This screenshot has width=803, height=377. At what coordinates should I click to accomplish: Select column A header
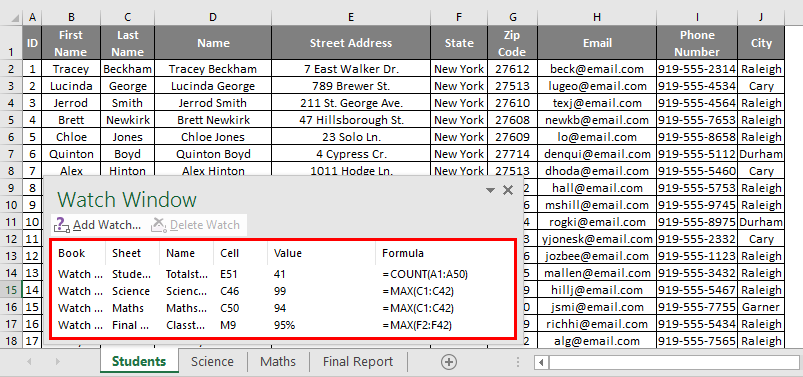click(32, 17)
